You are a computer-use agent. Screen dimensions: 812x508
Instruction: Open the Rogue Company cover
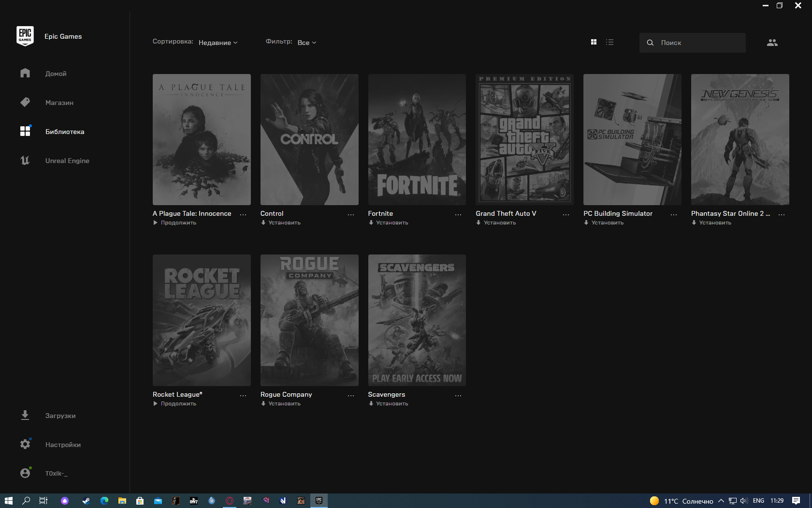(x=309, y=320)
